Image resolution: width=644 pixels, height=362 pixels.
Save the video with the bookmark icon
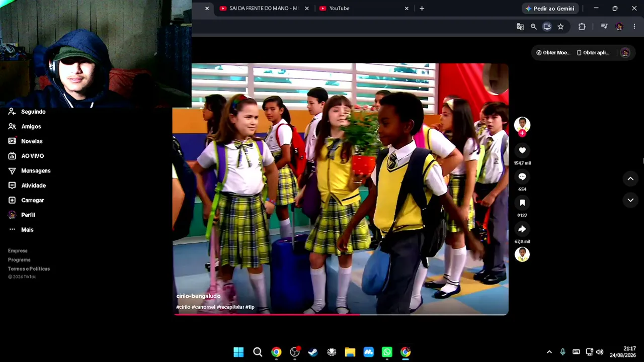click(x=522, y=203)
